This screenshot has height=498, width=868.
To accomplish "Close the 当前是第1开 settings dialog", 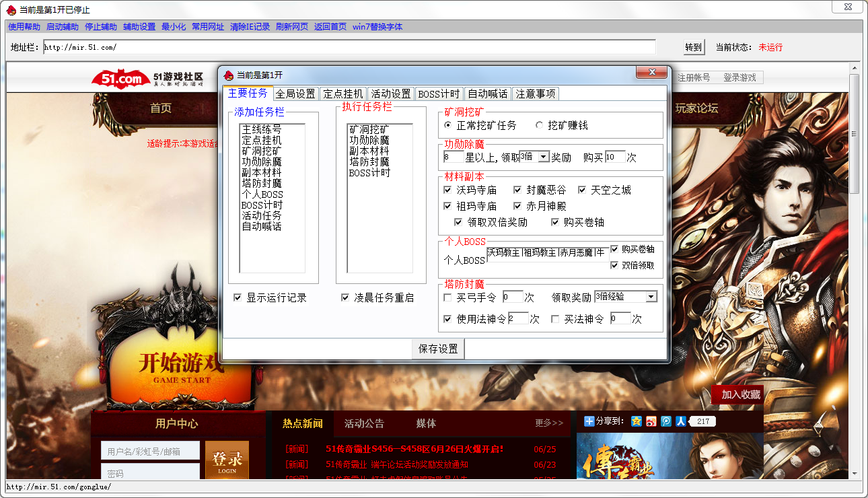I will point(652,73).
